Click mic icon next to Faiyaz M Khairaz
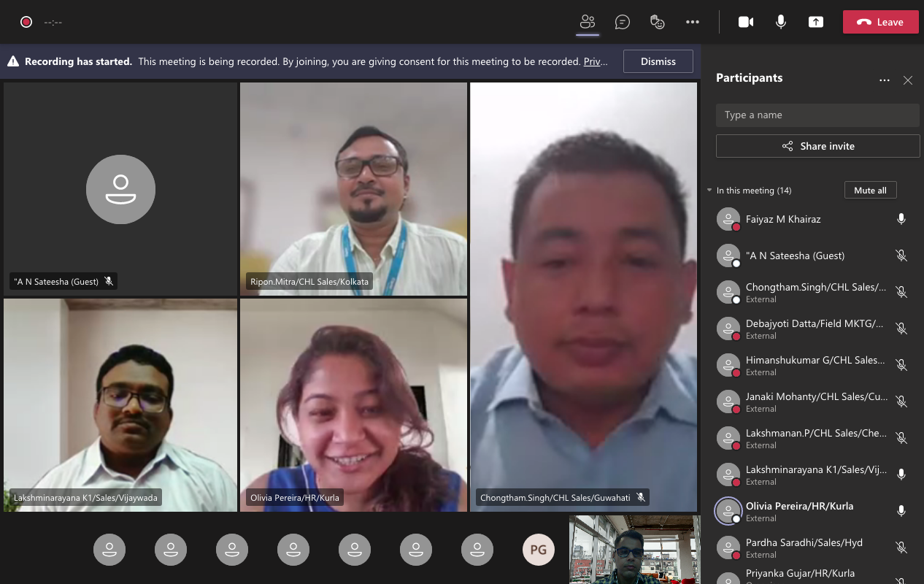Image resolution: width=924 pixels, height=584 pixels. pos(901,219)
